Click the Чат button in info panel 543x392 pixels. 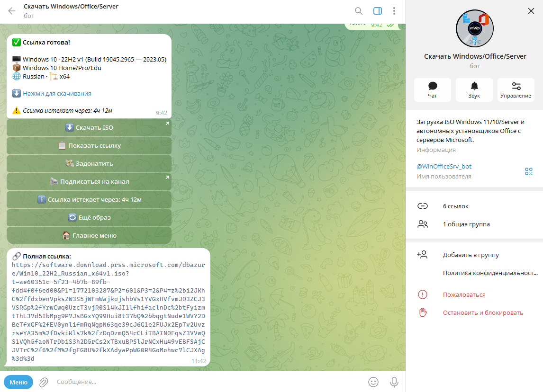[433, 90]
